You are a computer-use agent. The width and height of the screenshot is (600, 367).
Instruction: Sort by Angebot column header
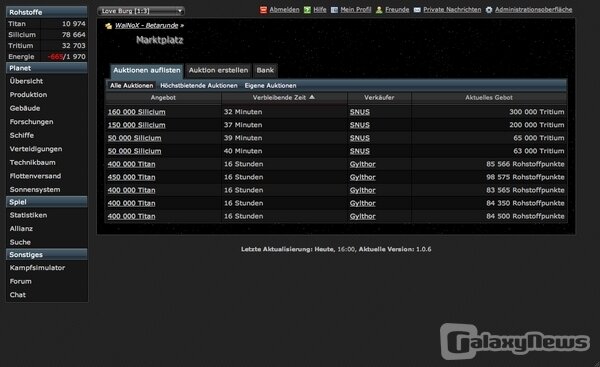163,98
